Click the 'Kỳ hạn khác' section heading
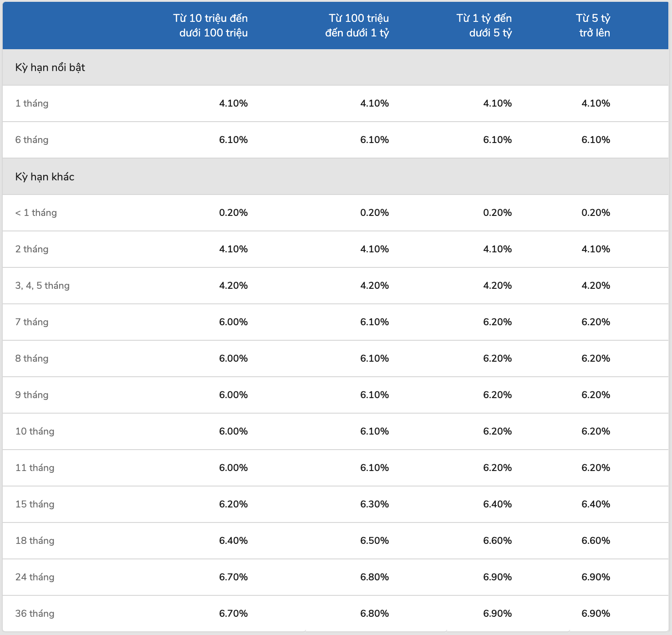 coord(45,177)
